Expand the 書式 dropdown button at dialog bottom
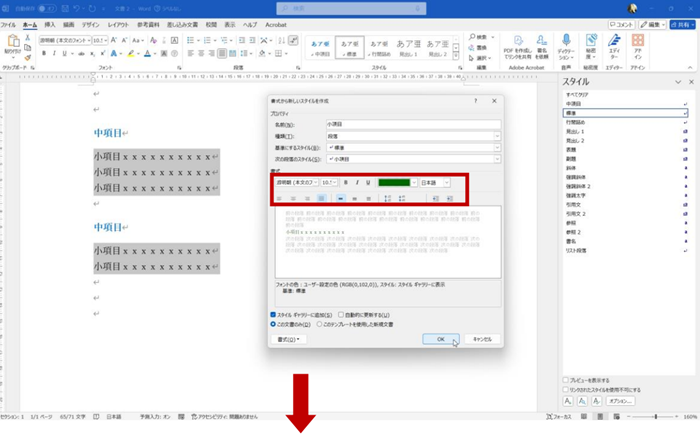The image size is (700, 437). point(288,339)
